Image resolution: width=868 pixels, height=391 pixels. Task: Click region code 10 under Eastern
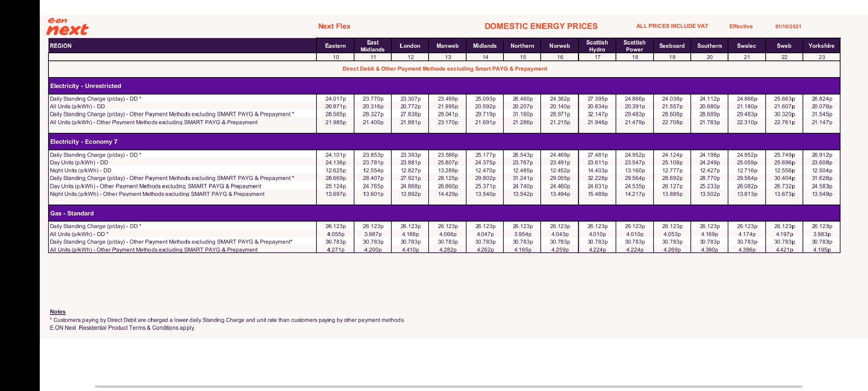tap(336, 57)
